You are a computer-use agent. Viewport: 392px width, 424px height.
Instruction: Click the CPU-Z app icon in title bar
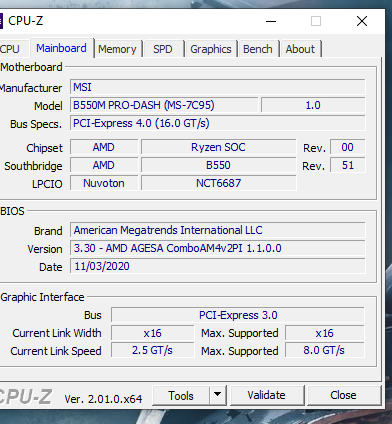click(1, 21)
